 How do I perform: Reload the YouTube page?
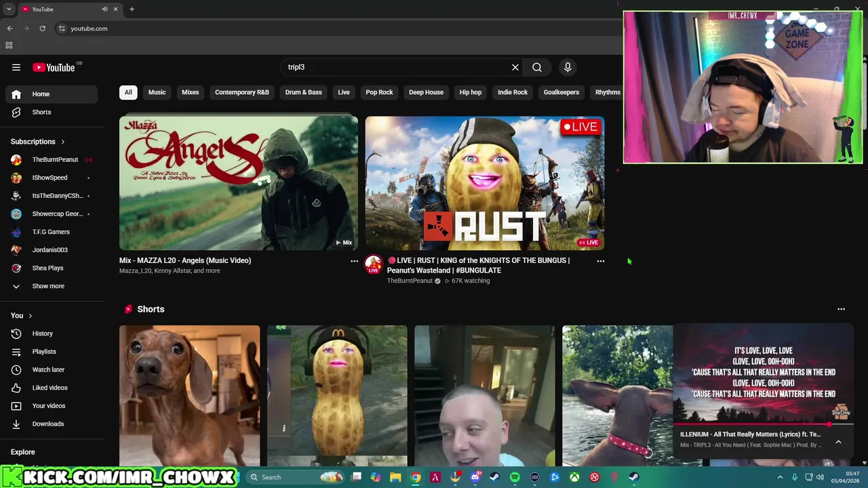[42, 28]
